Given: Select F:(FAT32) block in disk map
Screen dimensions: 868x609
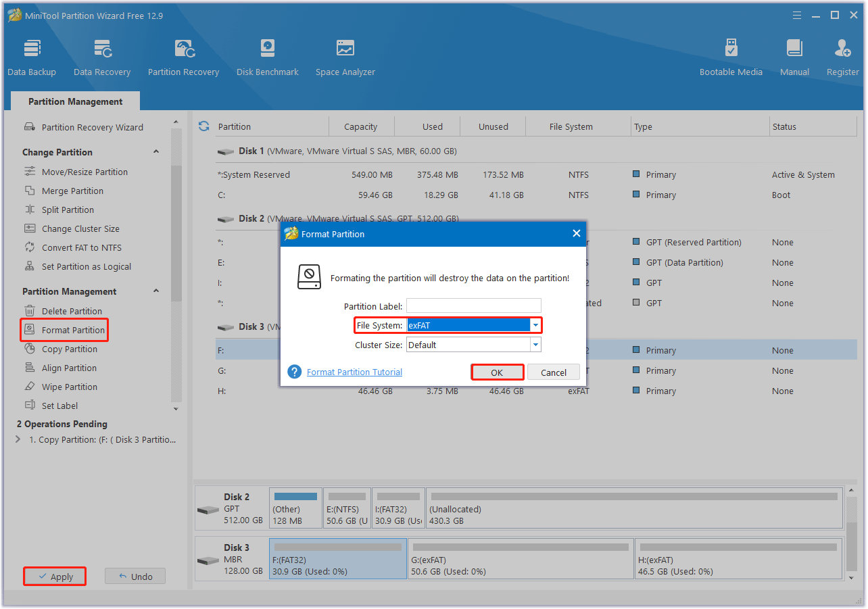Looking at the screenshot, I should point(338,559).
